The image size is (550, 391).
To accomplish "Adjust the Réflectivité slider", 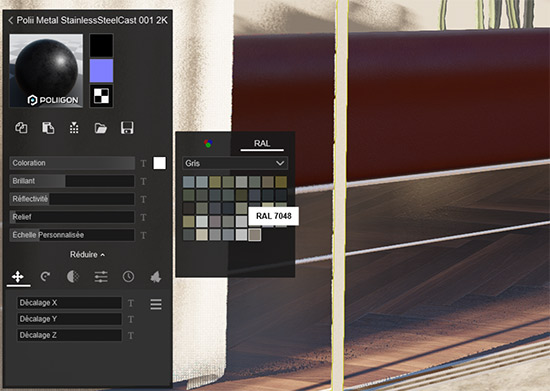I will [x=72, y=199].
